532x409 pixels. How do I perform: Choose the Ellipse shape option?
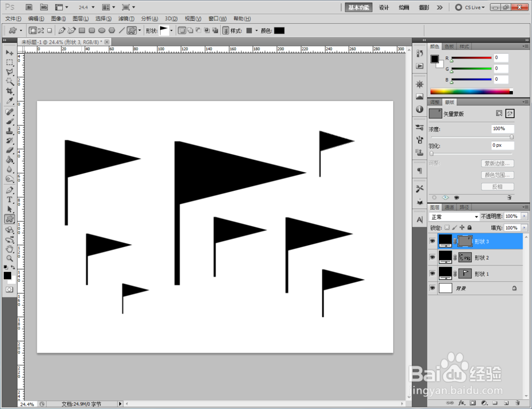102,30
